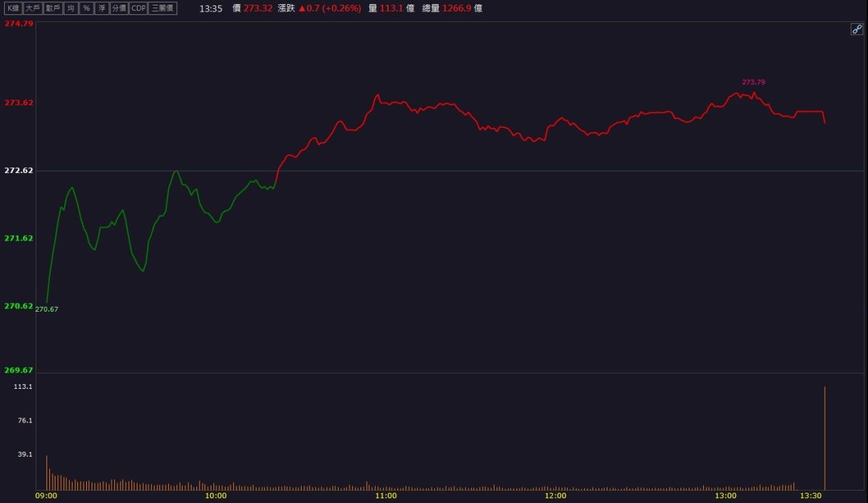Switch the price axis to % mode
This screenshot has height=503, width=868.
(x=86, y=8)
